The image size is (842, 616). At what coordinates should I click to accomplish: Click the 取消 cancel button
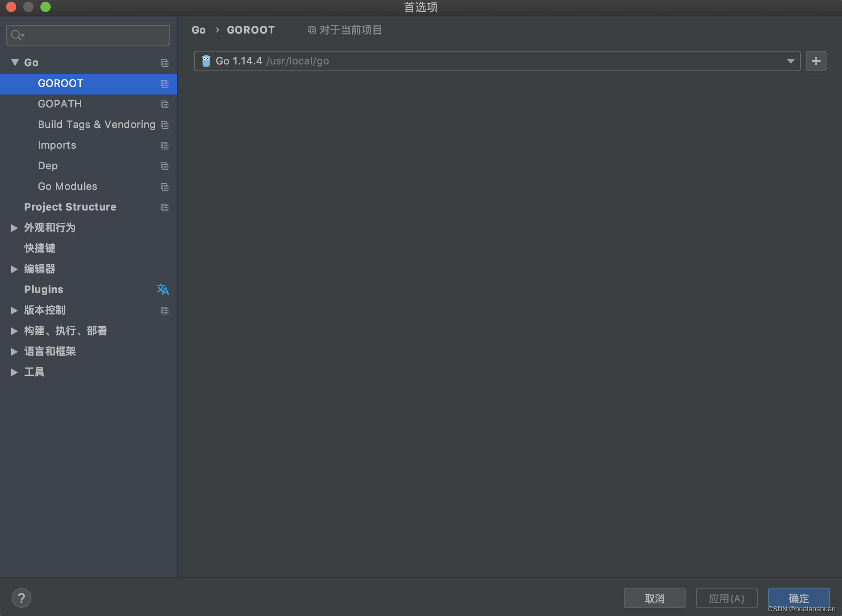[654, 598]
